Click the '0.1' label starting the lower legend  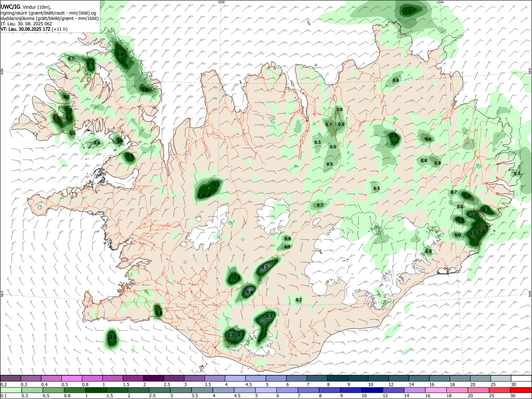(x=4, y=396)
